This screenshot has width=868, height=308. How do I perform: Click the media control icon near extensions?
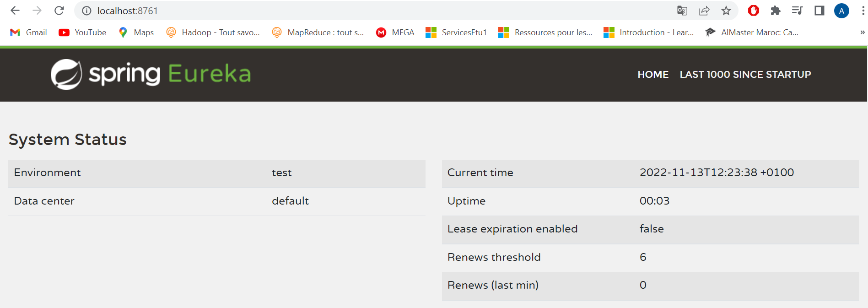coord(797,11)
